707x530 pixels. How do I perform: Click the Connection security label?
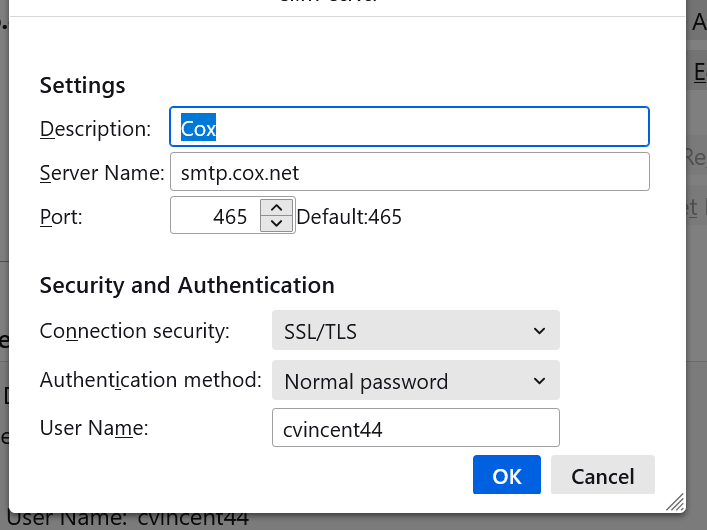point(134,330)
